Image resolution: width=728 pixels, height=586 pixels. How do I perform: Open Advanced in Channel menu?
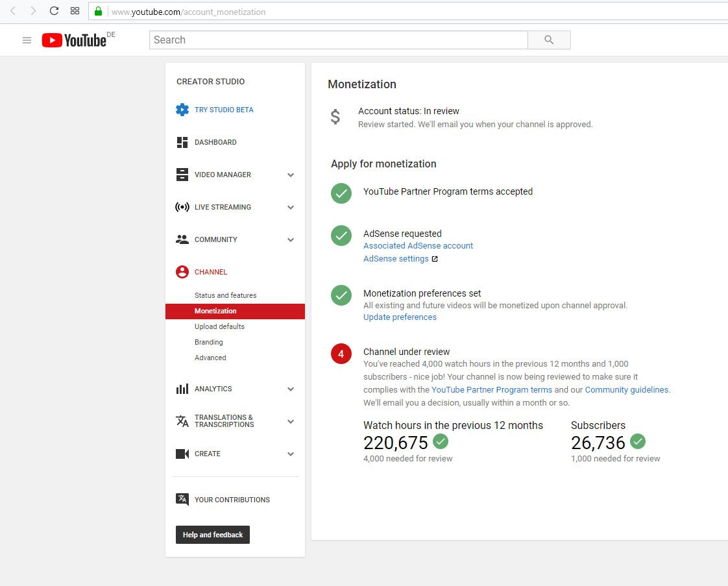tap(210, 358)
